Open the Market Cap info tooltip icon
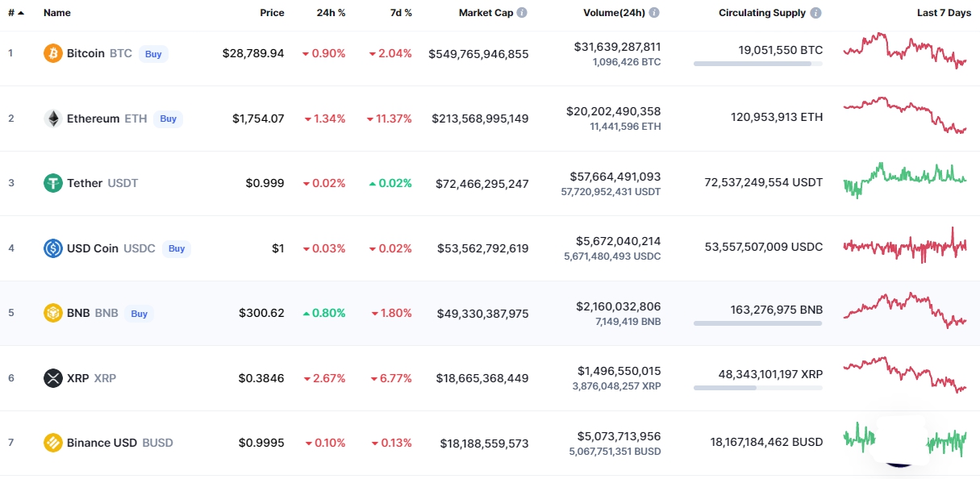 pos(522,13)
